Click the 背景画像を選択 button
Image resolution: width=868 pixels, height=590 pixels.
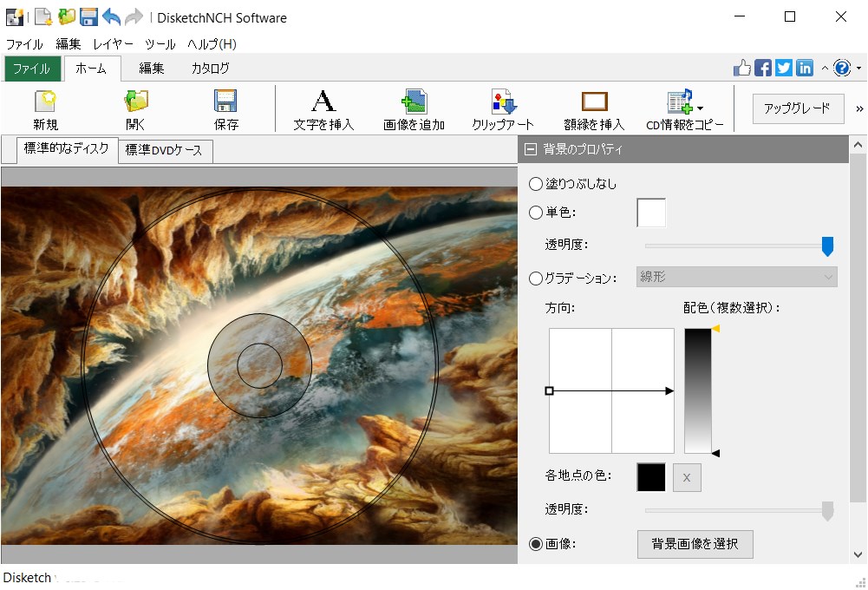(x=695, y=544)
